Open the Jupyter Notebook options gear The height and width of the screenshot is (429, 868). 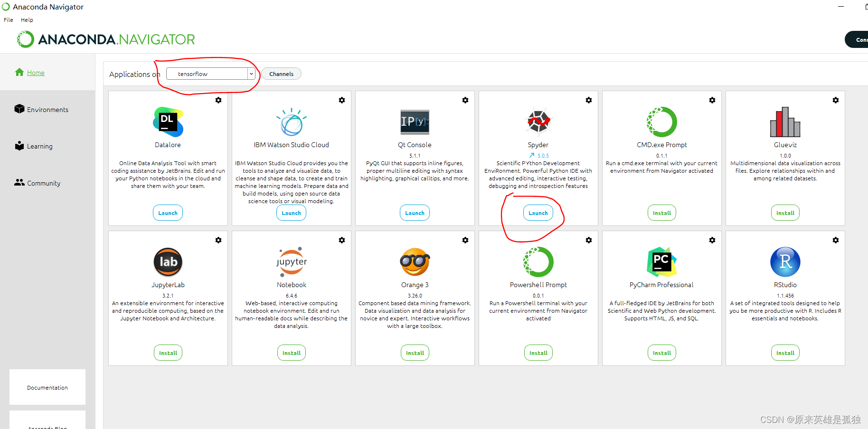[342, 240]
